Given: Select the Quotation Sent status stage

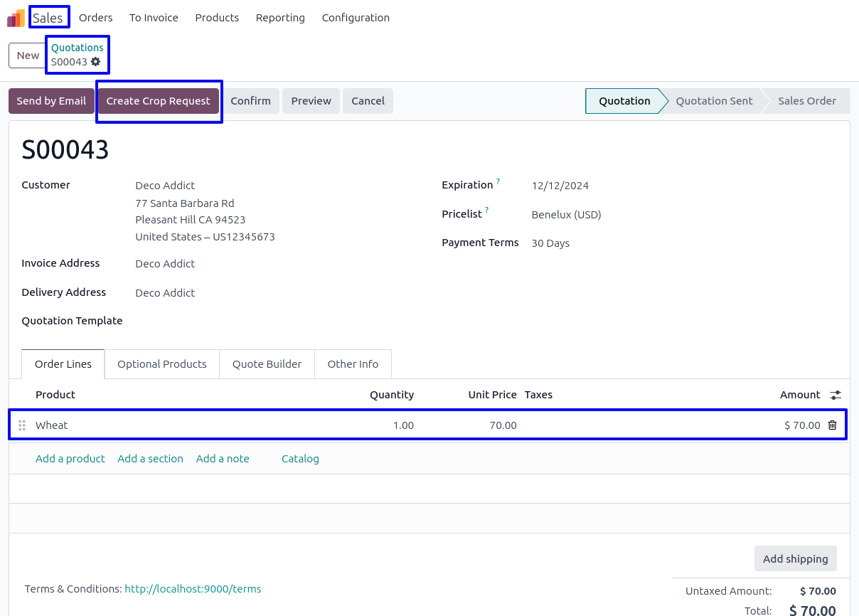Looking at the screenshot, I should pyautogui.click(x=714, y=101).
